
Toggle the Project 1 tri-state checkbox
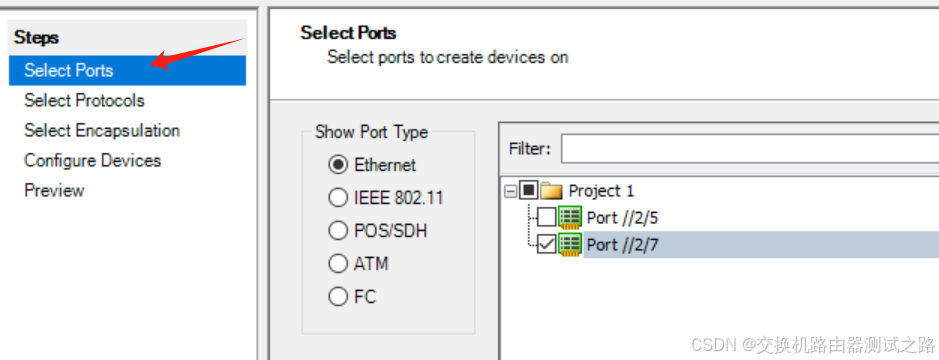point(528,191)
